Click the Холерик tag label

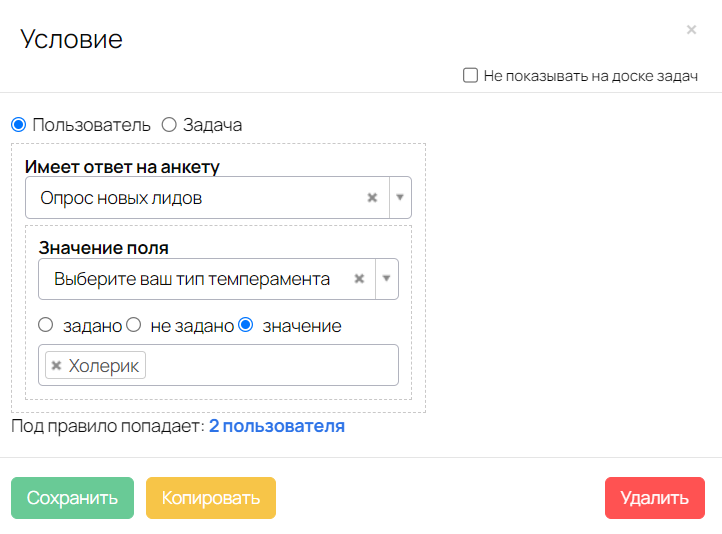pos(104,366)
